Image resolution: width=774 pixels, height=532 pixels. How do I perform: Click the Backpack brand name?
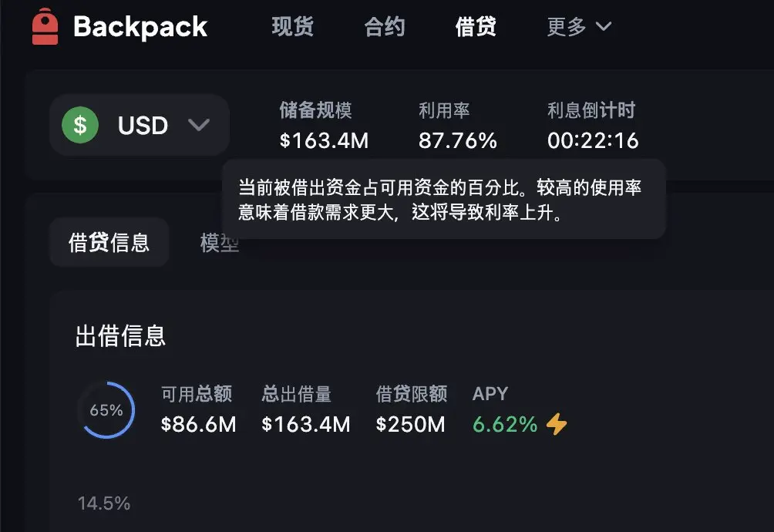pos(140,27)
